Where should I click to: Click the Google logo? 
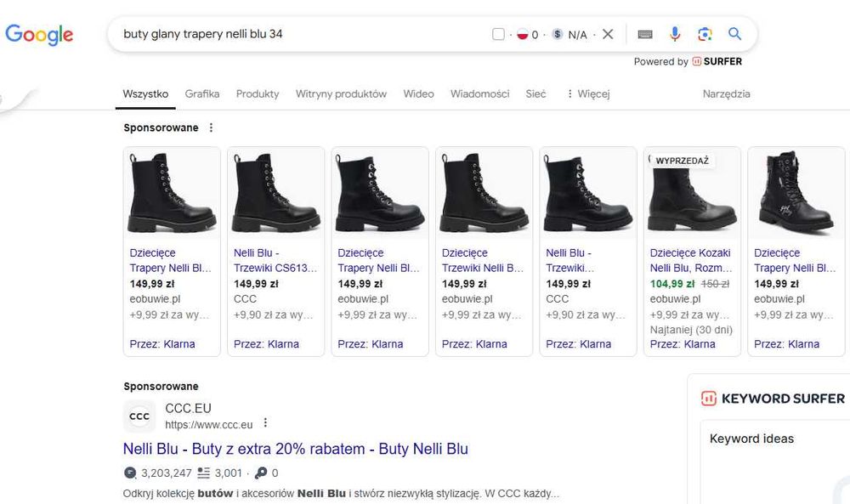[x=39, y=35]
